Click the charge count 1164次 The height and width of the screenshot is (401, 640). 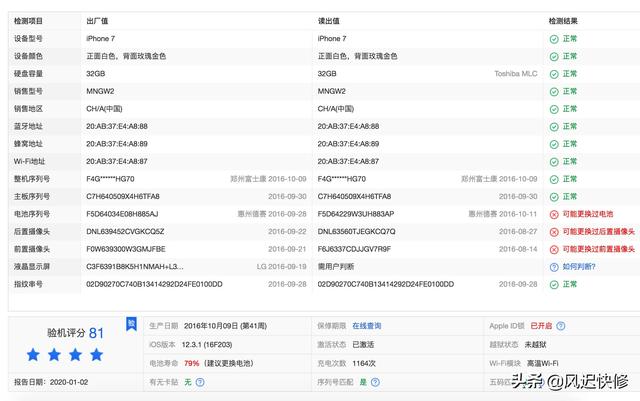[364, 363]
